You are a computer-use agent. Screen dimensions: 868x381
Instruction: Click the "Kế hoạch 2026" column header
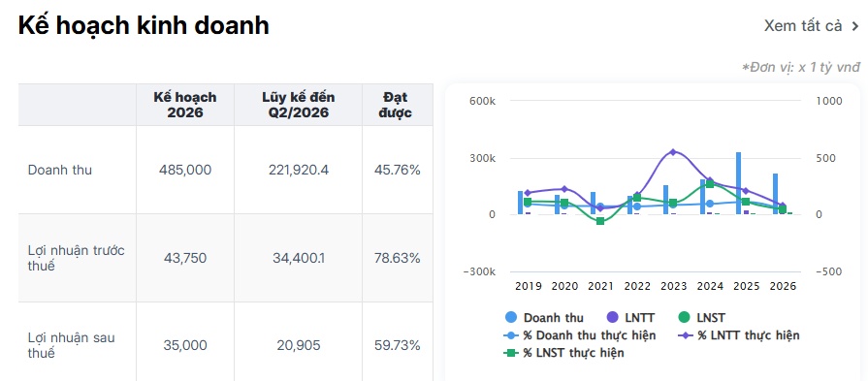pyautogui.click(x=185, y=105)
